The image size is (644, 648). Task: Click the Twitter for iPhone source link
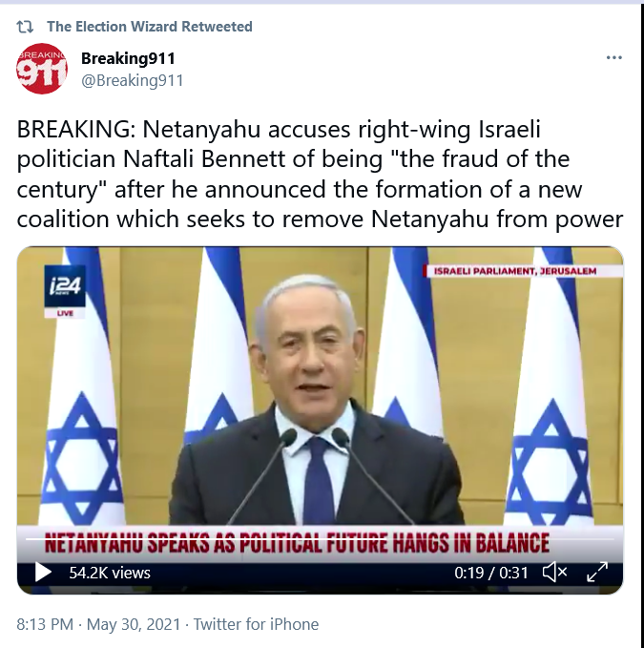(x=256, y=624)
